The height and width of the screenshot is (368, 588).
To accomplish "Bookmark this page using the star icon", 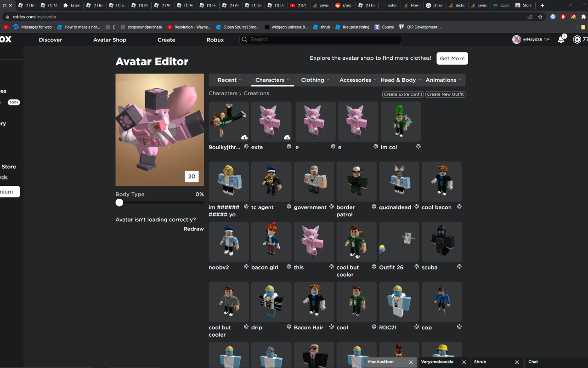I will (540, 17).
